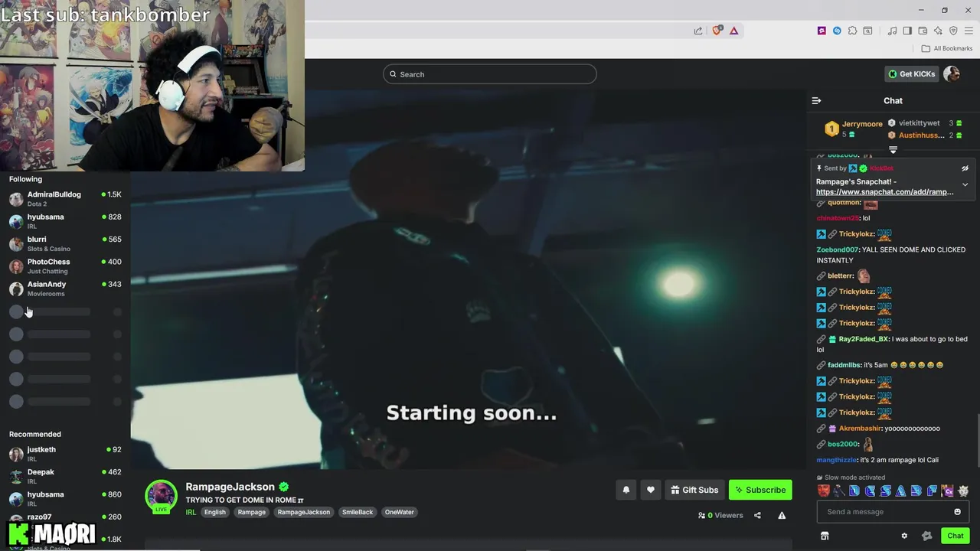The height and width of the screenshot is (551, 980).
Task: Click the report warning triangle icon
Action: tap(782, 515)
